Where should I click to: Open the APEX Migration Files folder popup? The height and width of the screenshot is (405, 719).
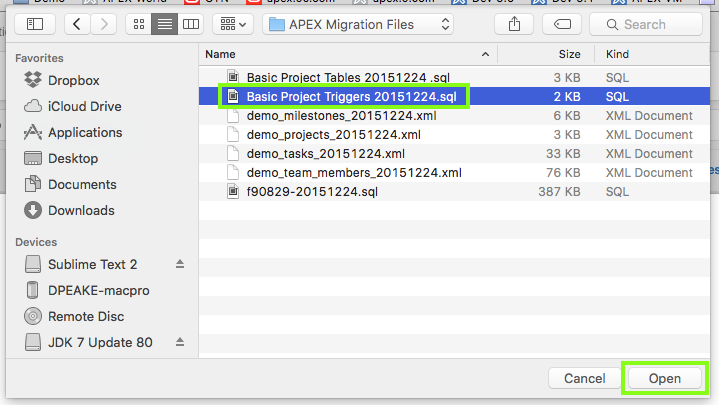[358, 24]
